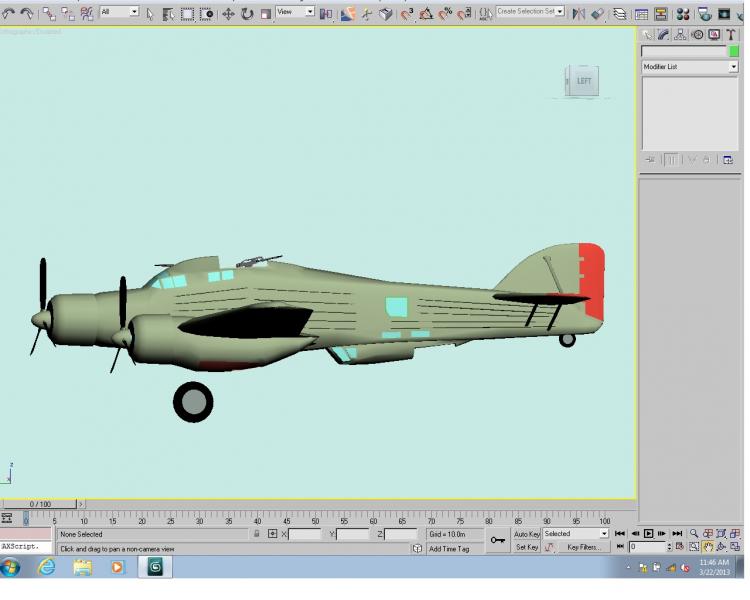Open the Layer Manager

click(x=619, y=14)
